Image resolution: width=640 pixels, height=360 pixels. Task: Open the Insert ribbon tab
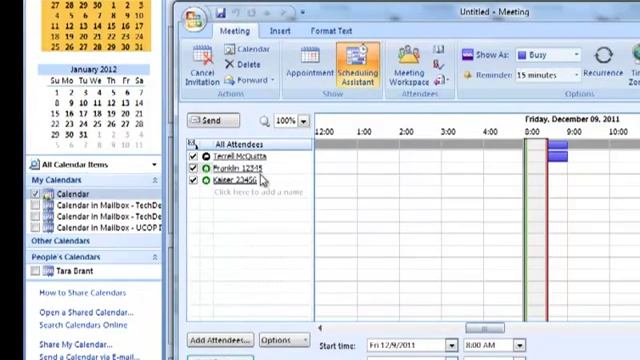(280, 31)
